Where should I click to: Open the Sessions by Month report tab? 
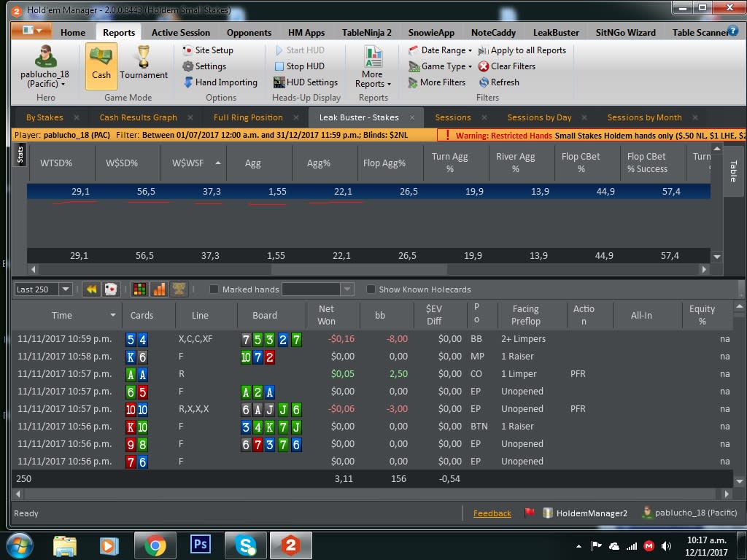tap(644, 117)
